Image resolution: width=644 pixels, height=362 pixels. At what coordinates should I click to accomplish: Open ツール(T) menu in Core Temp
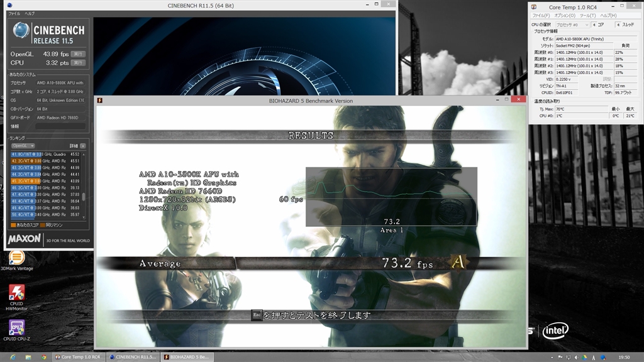588,16
